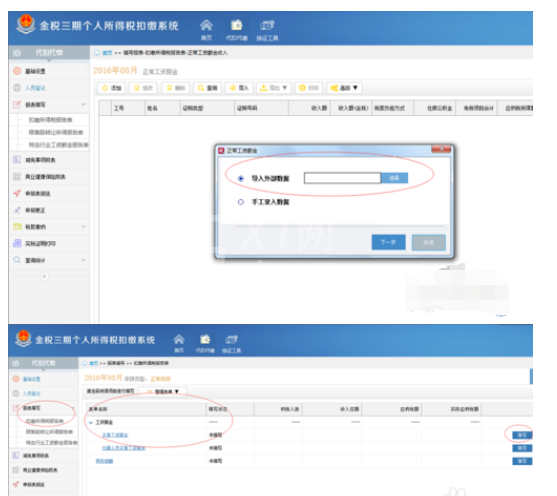Click 选择 browse button in the dialog
Screen dimensions: 557x496
tap(394, 178)
